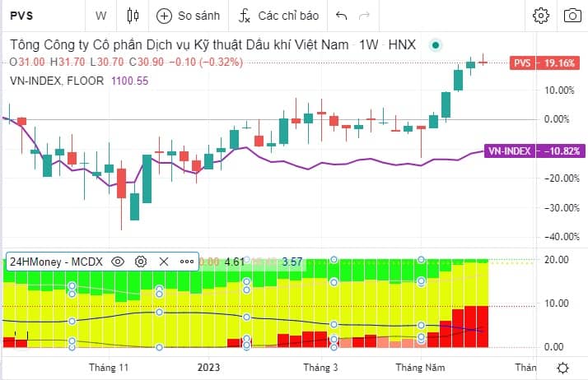Open more options for MCDX indicator

tap(187, 262)
